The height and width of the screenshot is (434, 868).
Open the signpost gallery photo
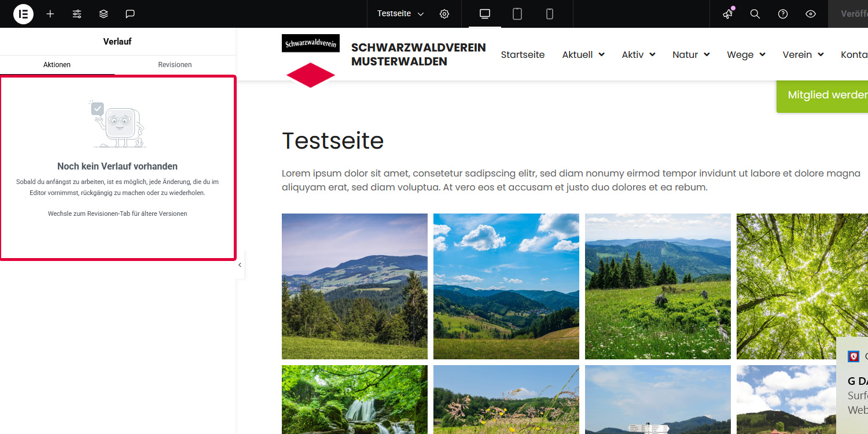pyautogui.click(x=658, y=399)
